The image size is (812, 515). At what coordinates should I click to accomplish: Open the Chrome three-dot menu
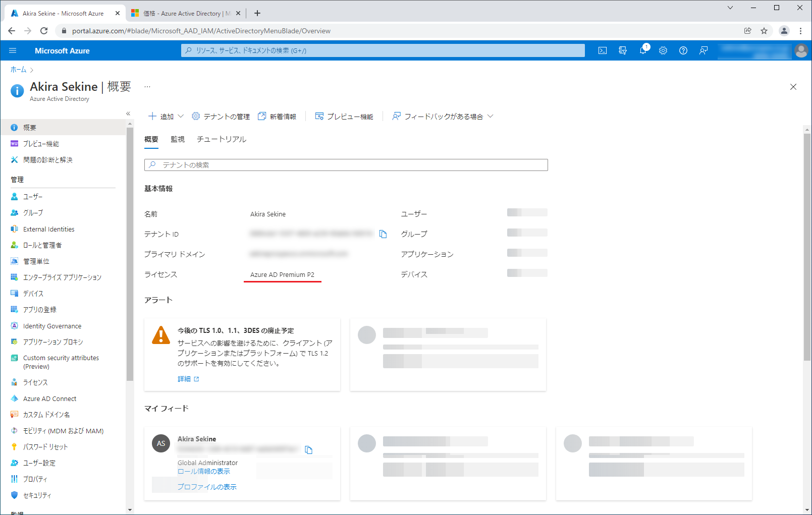click(800, 31)
